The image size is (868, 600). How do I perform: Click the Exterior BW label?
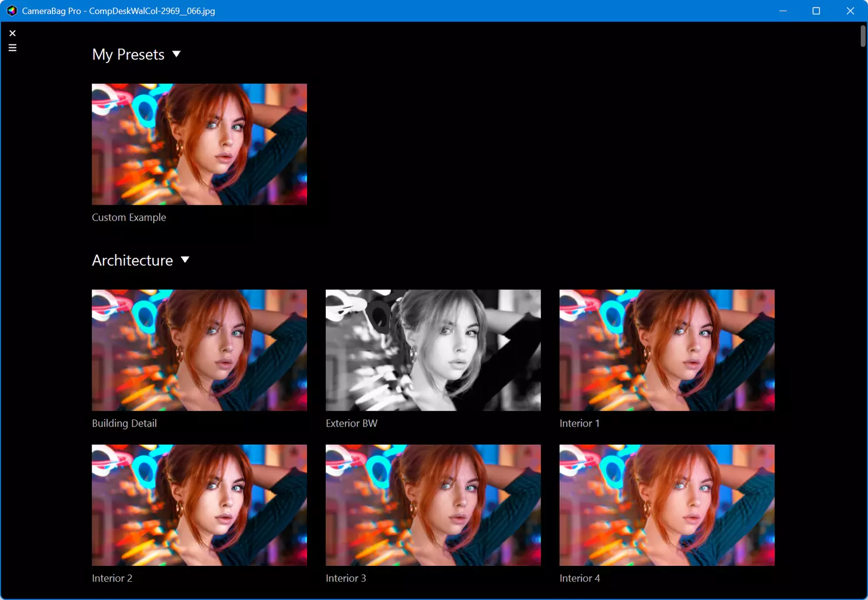[x=352, y=424]
